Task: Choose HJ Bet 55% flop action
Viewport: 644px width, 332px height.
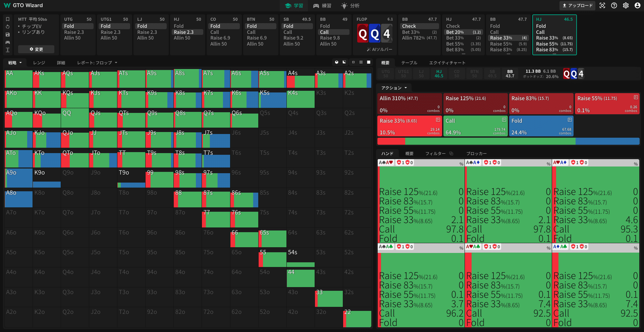Action: point(464,44)
